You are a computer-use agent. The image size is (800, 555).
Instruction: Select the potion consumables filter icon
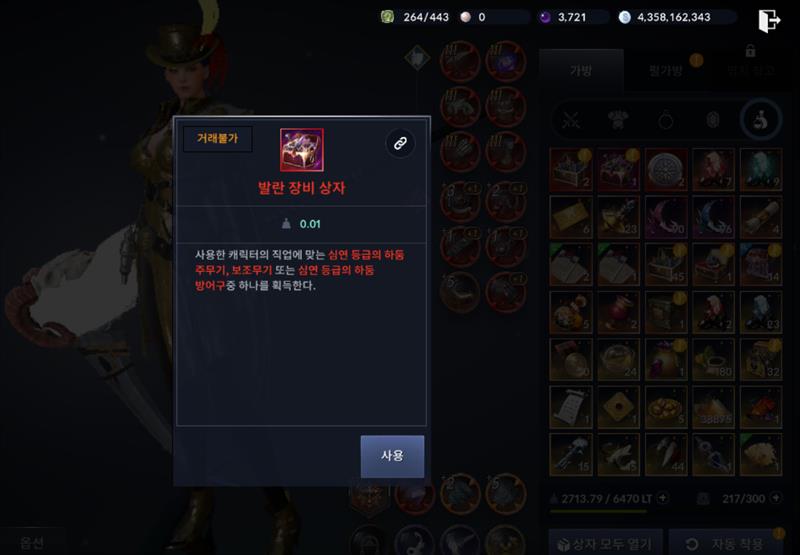click(x=760, y=120)
